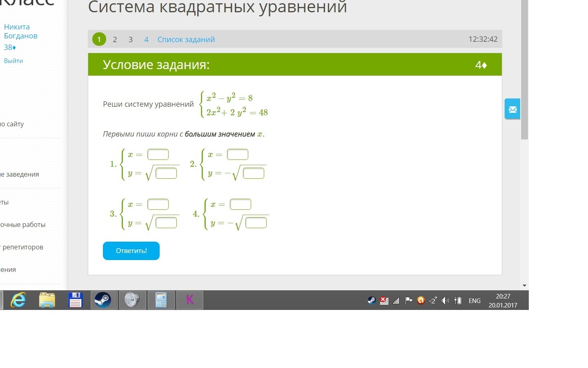Screen dimensions: 588x368
Task: Go to task number 3
Action: (131, 40)
